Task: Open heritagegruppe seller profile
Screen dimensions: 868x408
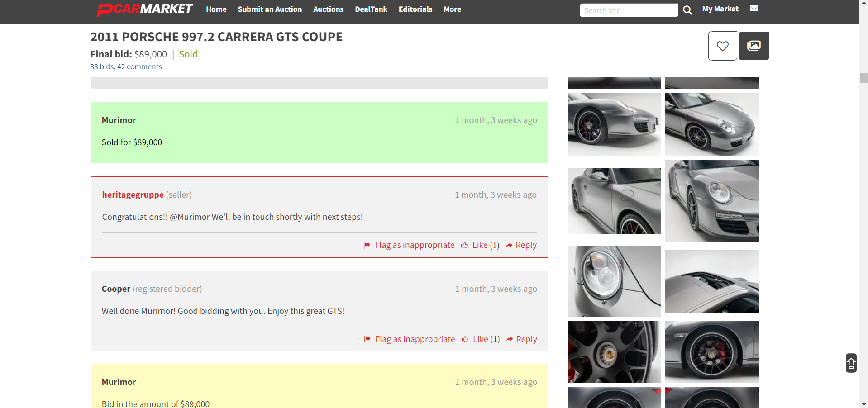Action: 133,195
